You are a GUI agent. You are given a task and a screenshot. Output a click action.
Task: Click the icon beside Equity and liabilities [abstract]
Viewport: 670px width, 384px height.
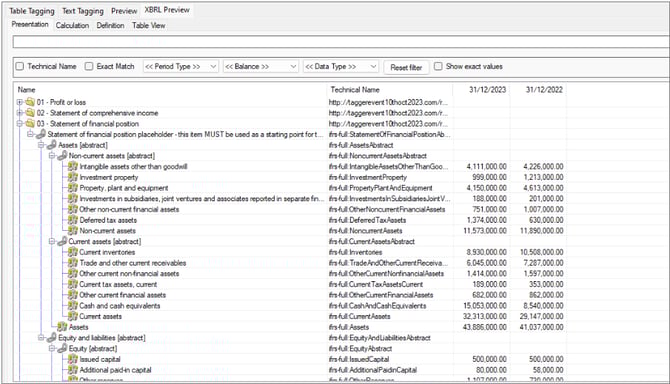point(52,337)
